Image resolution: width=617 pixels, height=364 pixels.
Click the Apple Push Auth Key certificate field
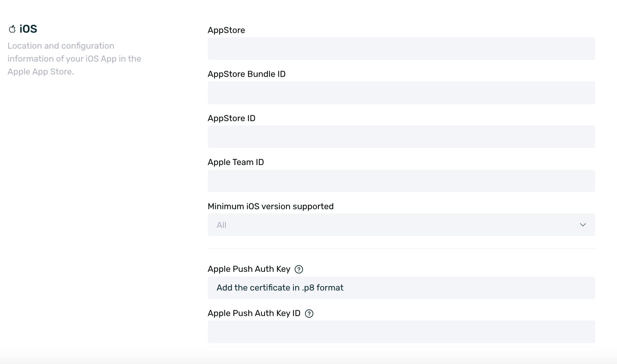(401, 288)
